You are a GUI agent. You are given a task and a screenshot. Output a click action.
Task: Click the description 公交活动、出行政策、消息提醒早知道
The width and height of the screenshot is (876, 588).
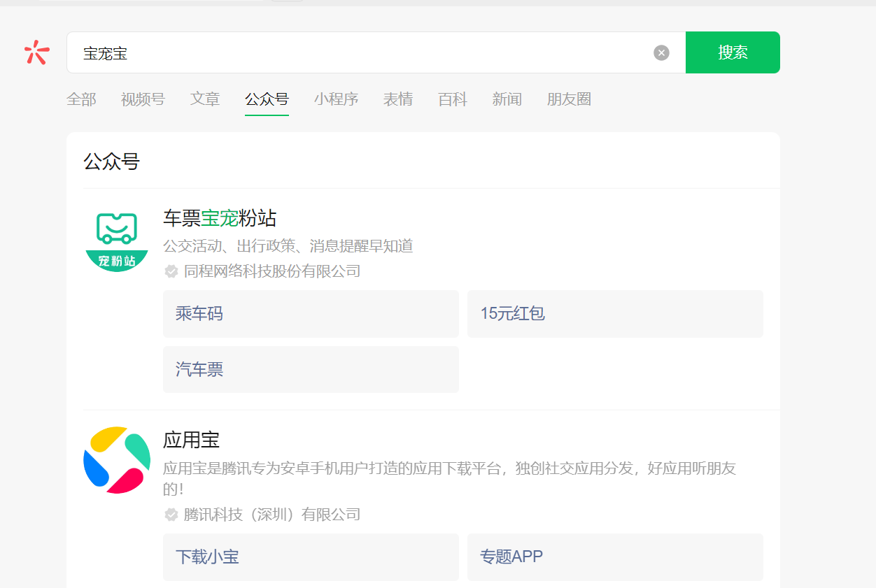coord(288,246)
